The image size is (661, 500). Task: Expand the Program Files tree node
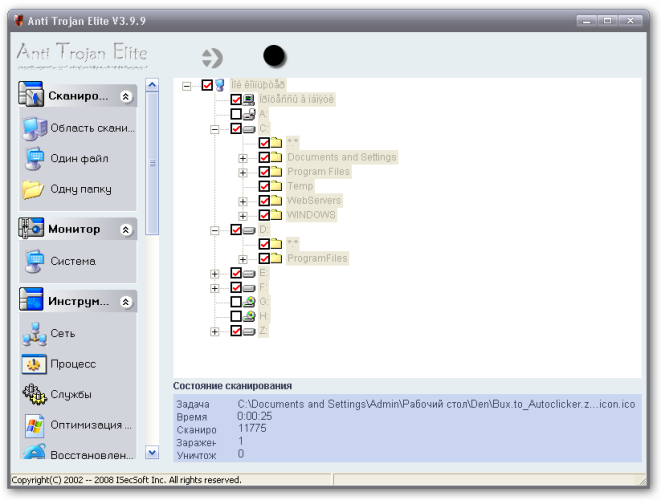(x=242, y=172)
